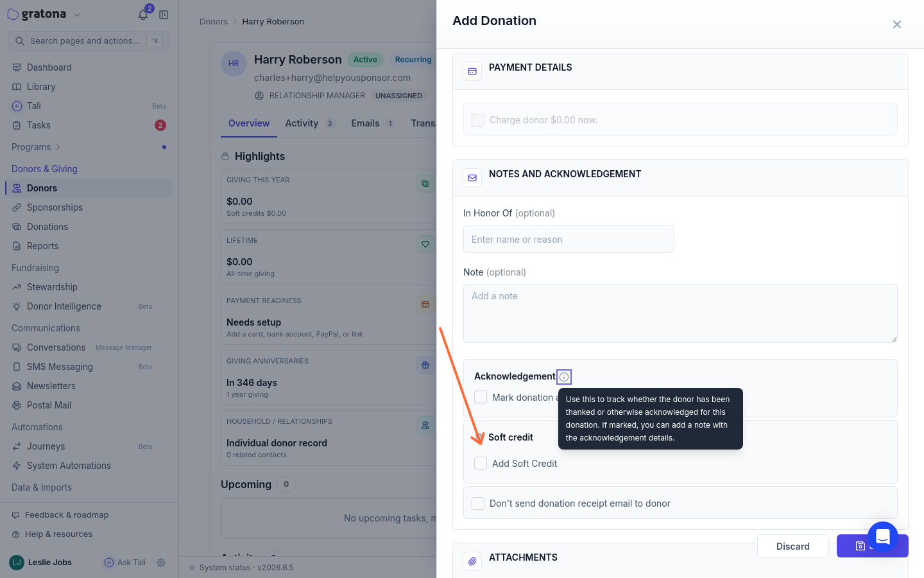This screenshot has height=578, width=924.
Task: Click the Attachments paperclip icon
Action: [x=472, y=561]
